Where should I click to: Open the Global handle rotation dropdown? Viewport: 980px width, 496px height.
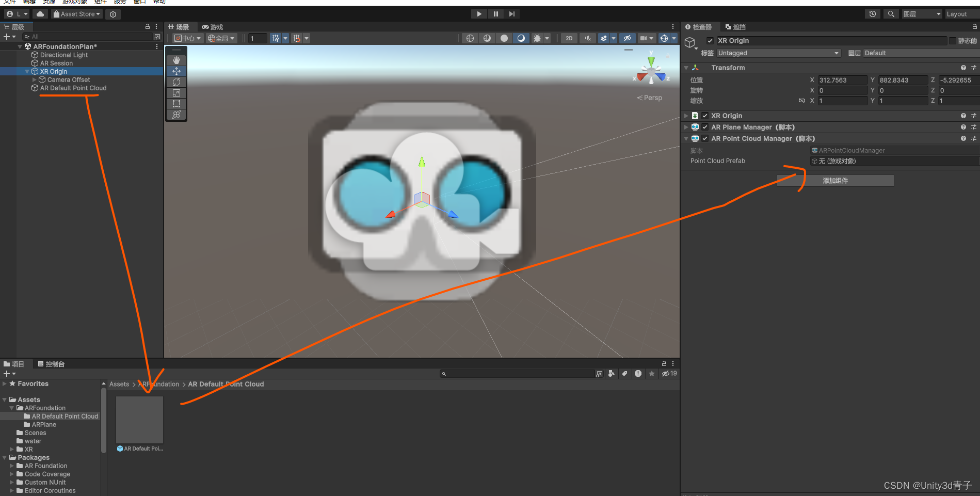tap(221, 38)
